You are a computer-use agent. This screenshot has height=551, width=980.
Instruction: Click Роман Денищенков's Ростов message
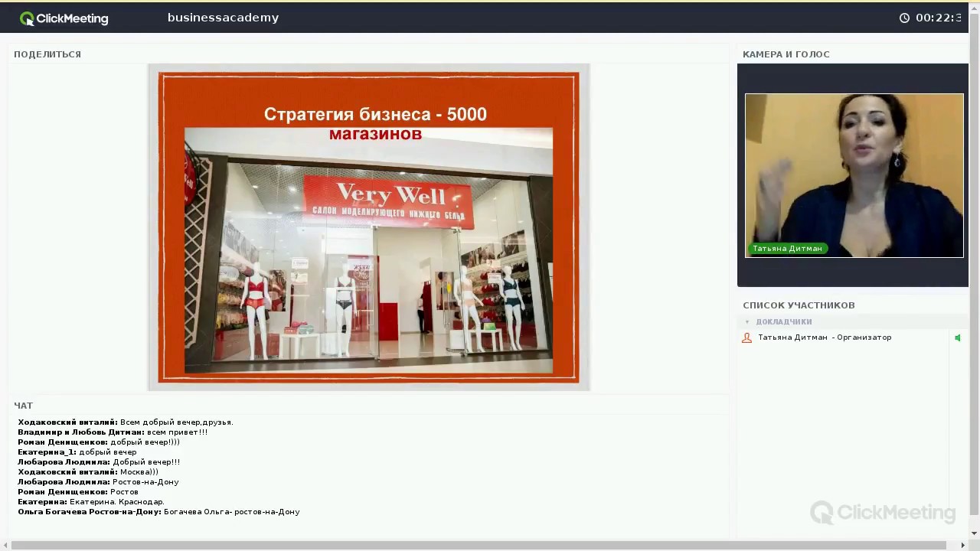tap(78, 492)
